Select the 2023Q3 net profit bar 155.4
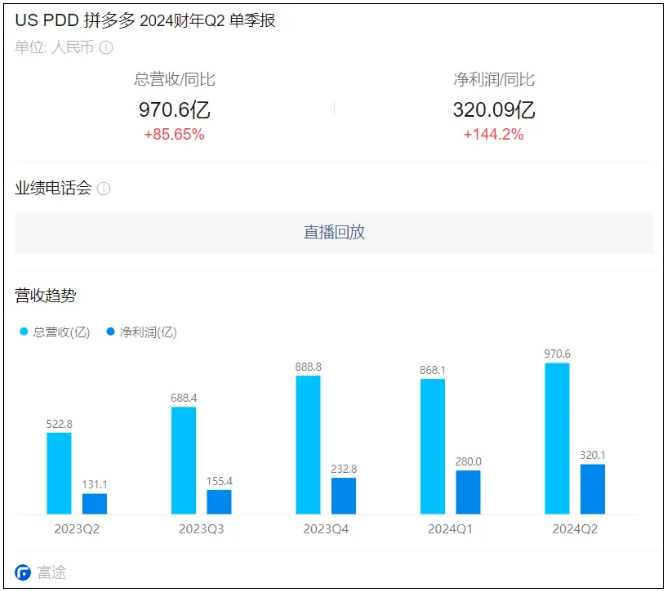This screenshot has height=591, width=667. (219, 502)
